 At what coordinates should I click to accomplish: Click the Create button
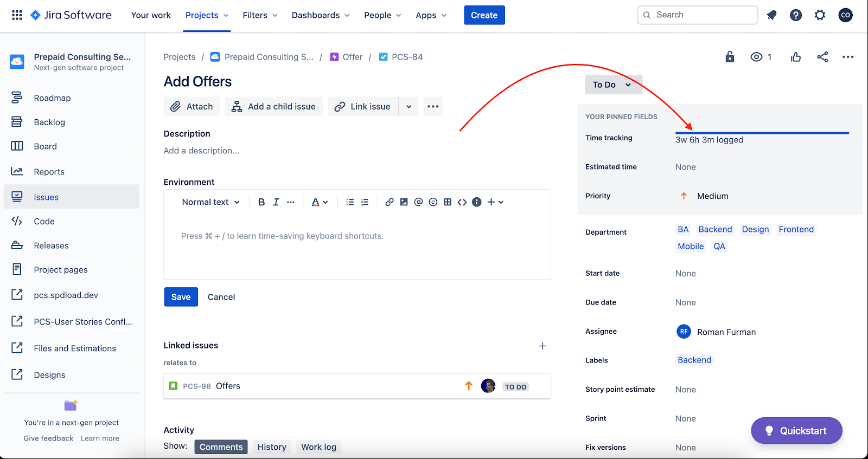484,15
